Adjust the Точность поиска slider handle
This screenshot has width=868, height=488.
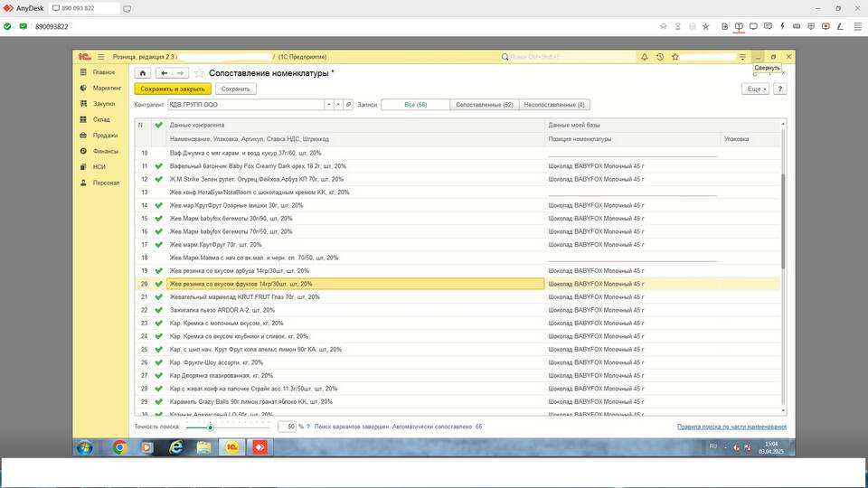(211, 427)
